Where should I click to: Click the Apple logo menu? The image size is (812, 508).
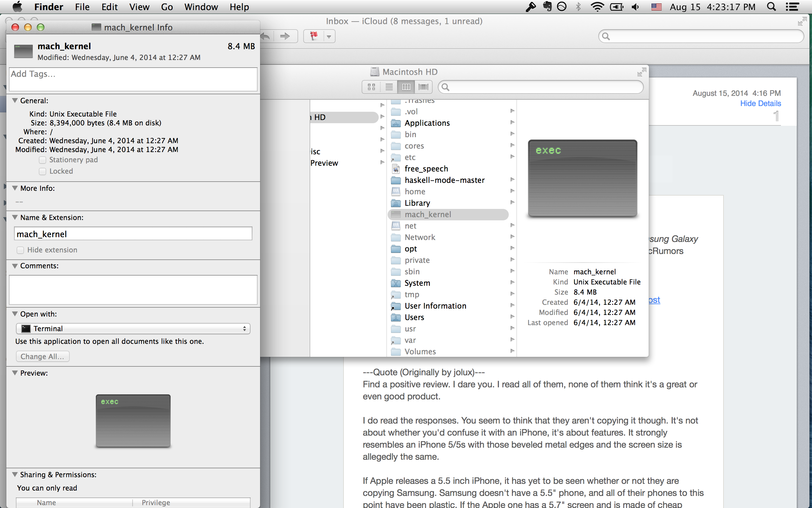[x=17, y=7]
